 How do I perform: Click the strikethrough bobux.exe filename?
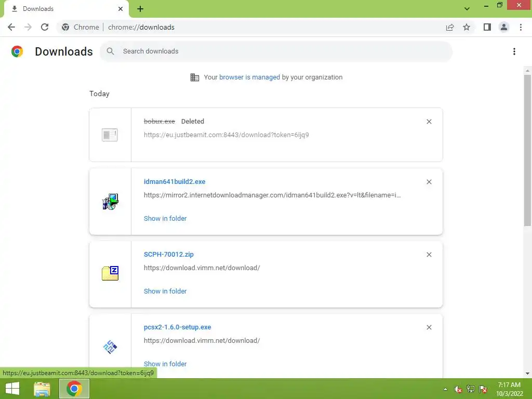[x=159, y=121]
